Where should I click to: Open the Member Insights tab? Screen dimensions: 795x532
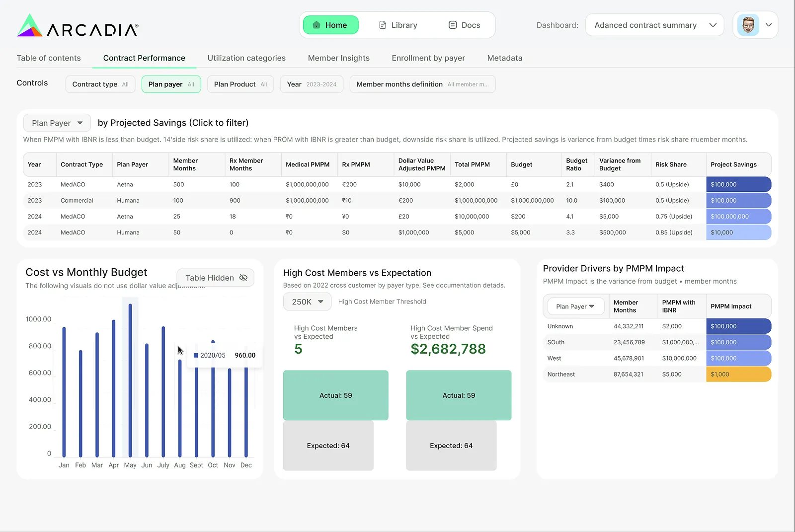click(x=339, y=58)
